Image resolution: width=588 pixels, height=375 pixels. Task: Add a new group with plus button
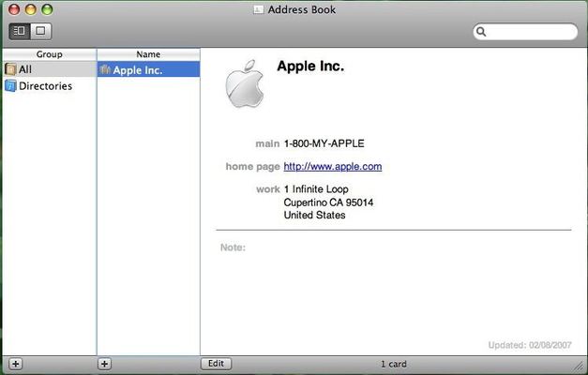[x=15, y=364]
